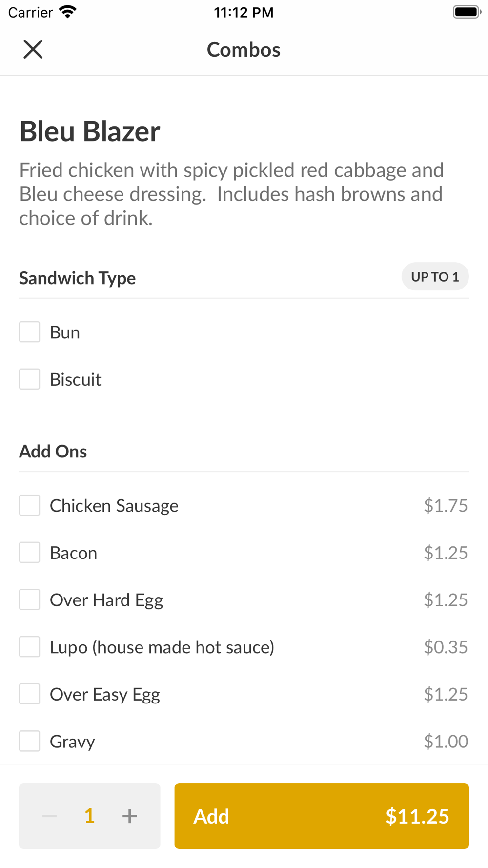Tap the quantity number 1

pos(89,816)
